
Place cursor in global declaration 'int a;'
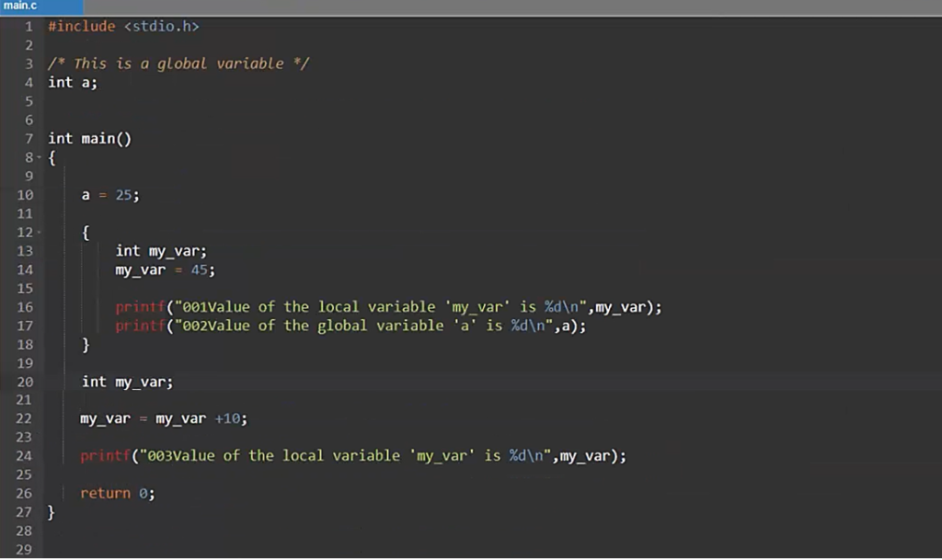pos(73,83)
